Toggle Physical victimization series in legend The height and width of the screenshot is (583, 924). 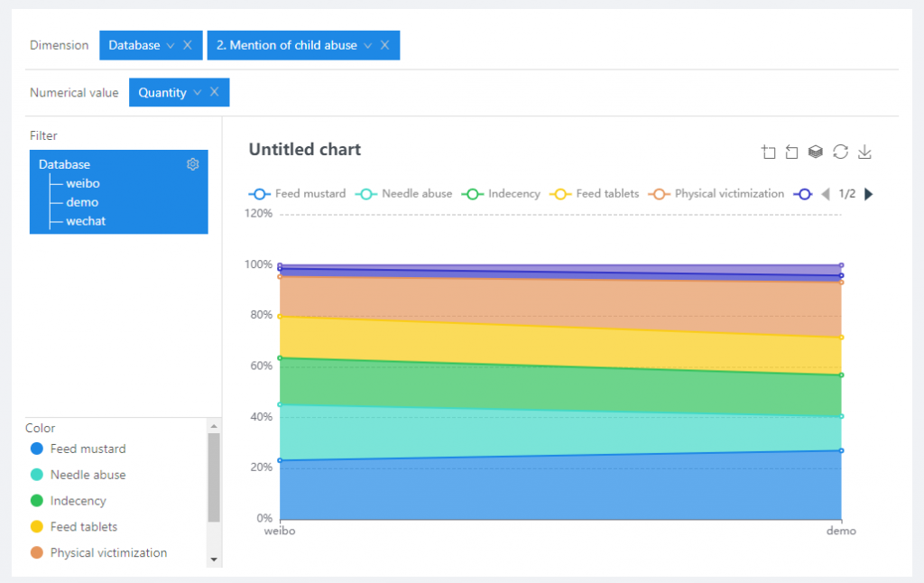coord(718,194)
